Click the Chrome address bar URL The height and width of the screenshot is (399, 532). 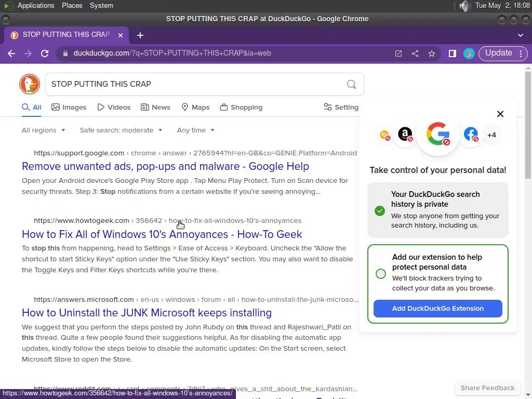click(x=172, y=54)
